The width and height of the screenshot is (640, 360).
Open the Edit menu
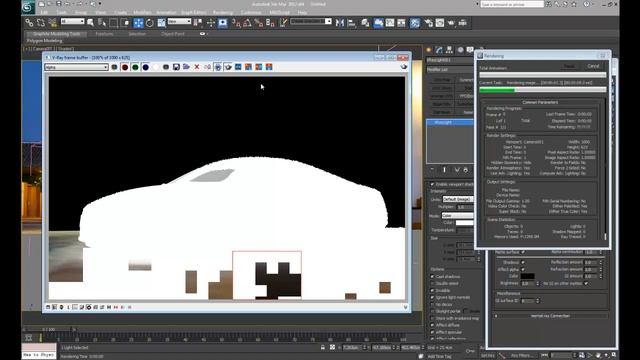pyautogui.click(x=44, y=13)
